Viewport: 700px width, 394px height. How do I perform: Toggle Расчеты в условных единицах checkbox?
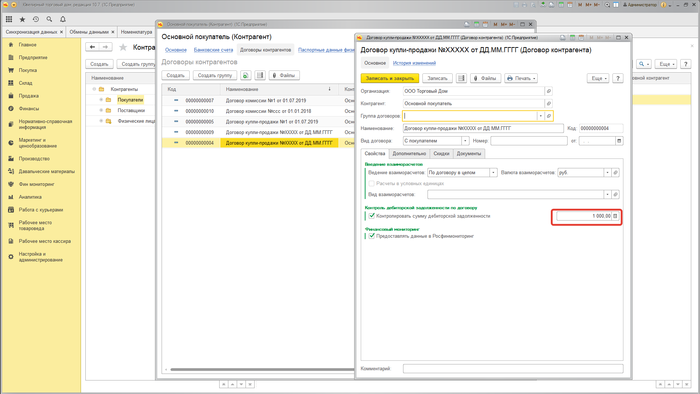coord(371,183)
